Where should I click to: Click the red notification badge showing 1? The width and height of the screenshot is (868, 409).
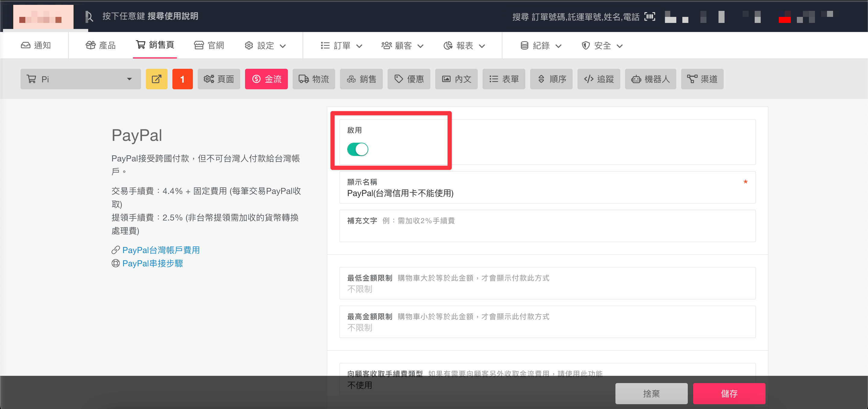[x=183, y=79]
